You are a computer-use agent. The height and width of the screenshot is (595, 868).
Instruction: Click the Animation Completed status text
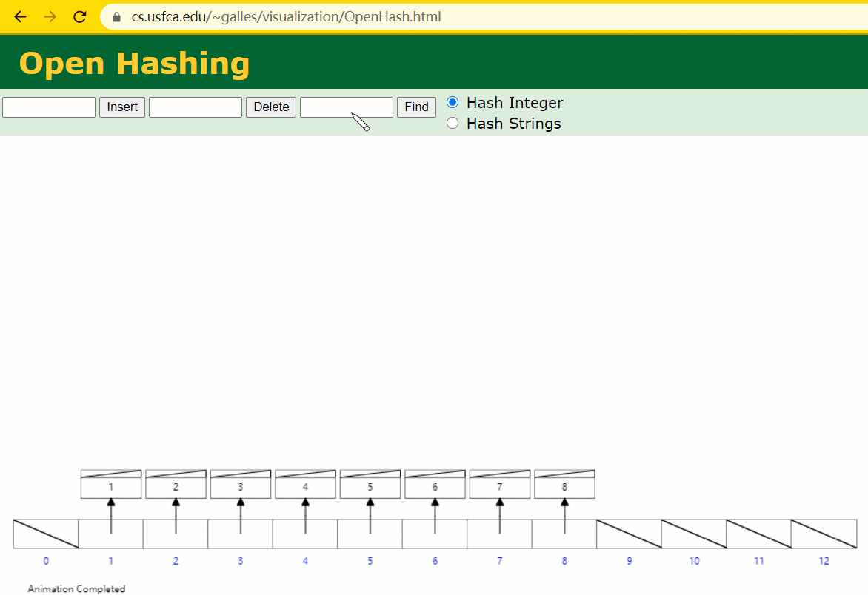(x=76, y=589)
